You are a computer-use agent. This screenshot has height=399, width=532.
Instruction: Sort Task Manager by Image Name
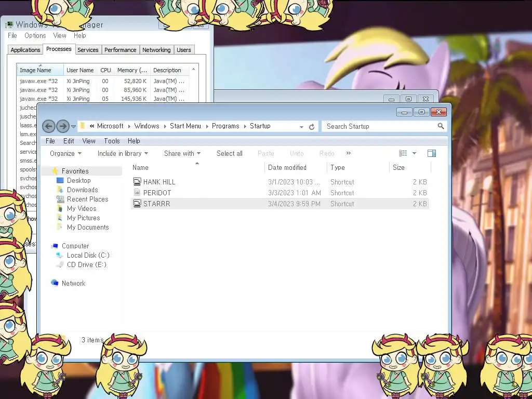pyautogui.click(x=40, y=70)
